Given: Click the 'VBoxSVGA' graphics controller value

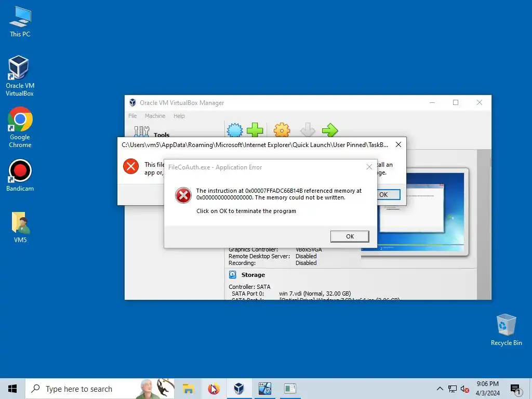Looking at the screenshot, I should (309, 250).
